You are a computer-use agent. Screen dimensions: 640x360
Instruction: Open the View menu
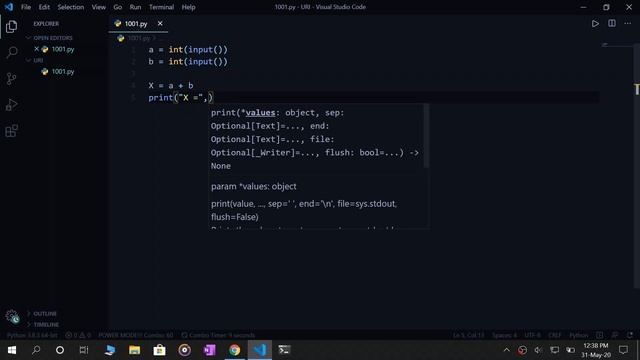click(98, 7)
